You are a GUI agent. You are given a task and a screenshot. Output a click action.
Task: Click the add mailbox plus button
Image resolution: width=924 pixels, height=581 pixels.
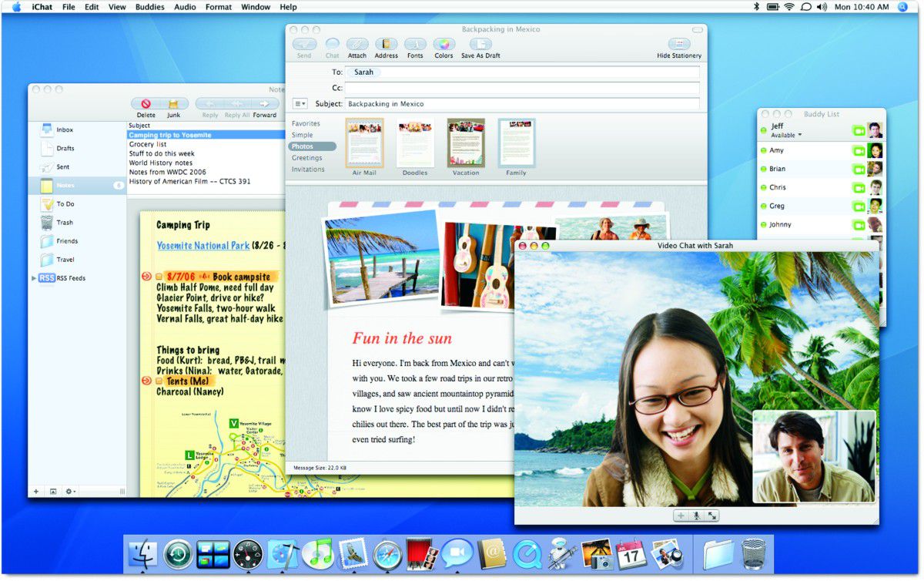tap(35, 491)
